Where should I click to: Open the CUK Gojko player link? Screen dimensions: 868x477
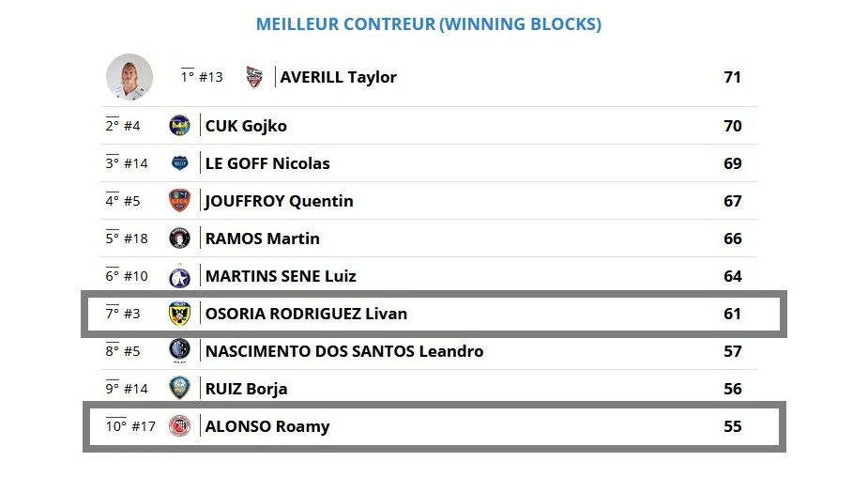pos(246,126)
